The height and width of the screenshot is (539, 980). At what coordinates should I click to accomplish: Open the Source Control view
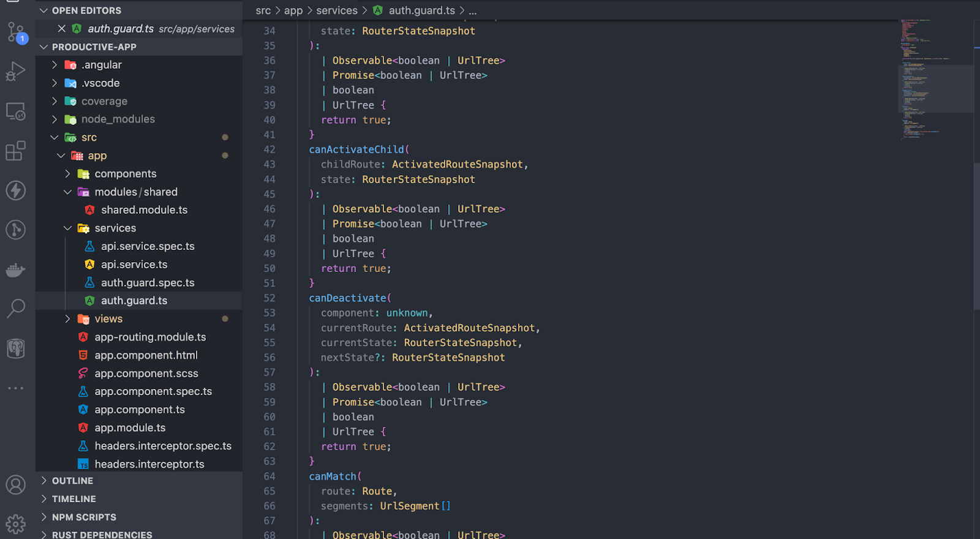(x=16, y=32)
